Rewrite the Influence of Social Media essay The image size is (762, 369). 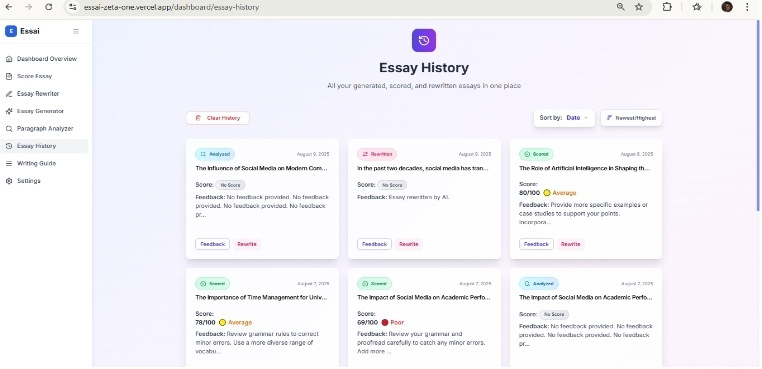click(247, 244)
